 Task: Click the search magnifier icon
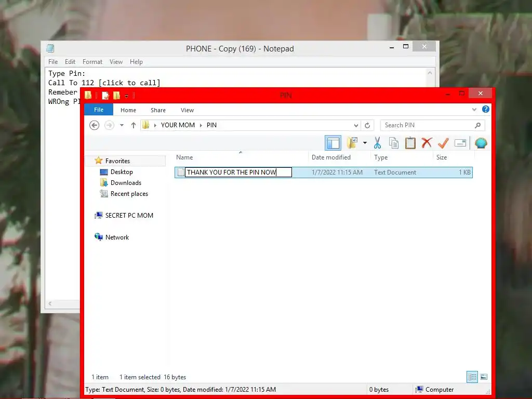pyautogui.click(x=478, y=125)
